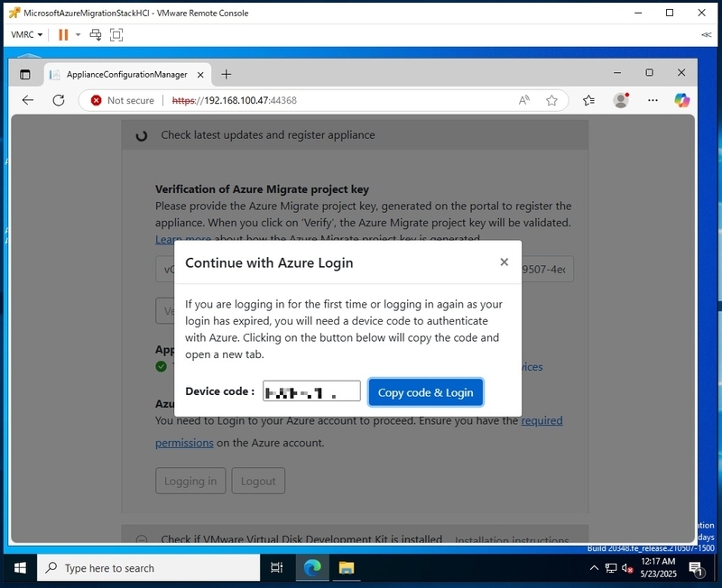The image size is (722, 588).
Task: Open the Edge profile menu
Action: click(x=621, y=100)
